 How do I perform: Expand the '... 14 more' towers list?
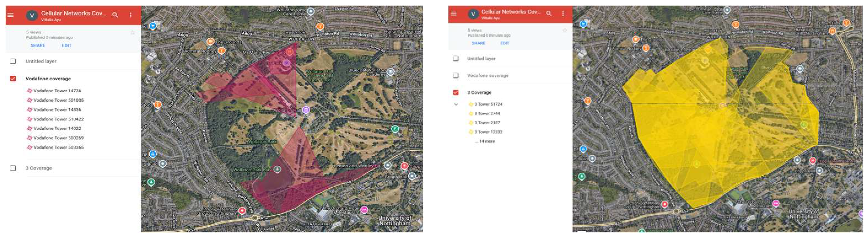point(485,141)
